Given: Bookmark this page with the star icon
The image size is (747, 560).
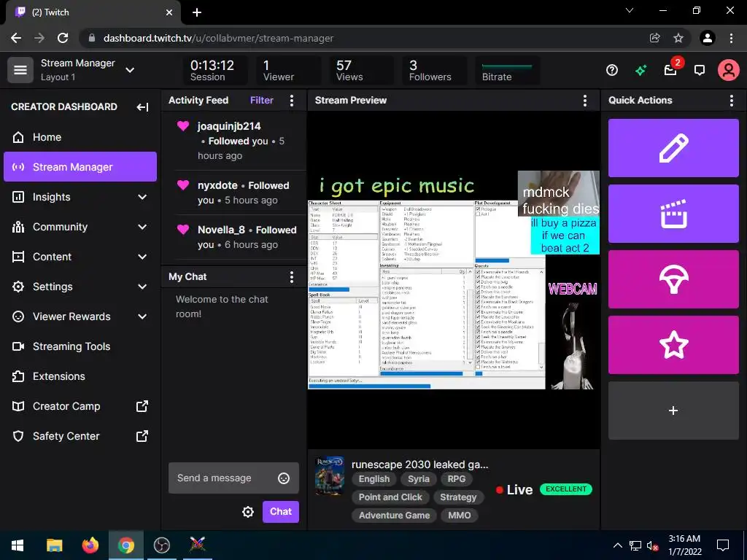Looking at the screenshot, I should (678, 38).
